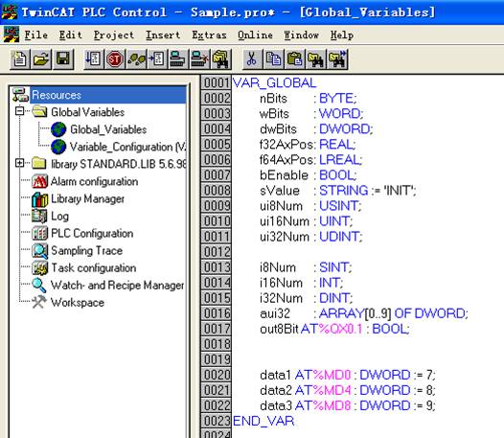
Task: Click the Paste clipboard icon
Action: 295,59
